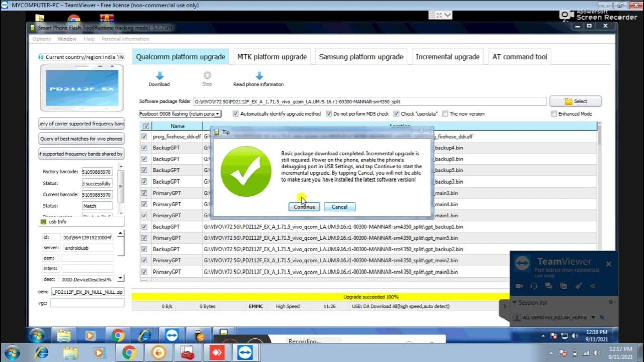The image size is (644, 362).
Task: Click the Software package folder path field
Action: (x=370, y=101)
